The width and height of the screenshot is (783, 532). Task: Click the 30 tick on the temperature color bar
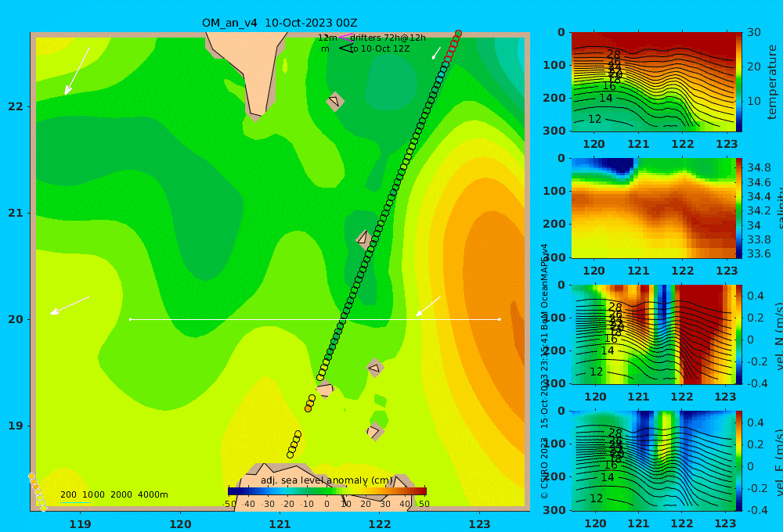coord(754,32)
